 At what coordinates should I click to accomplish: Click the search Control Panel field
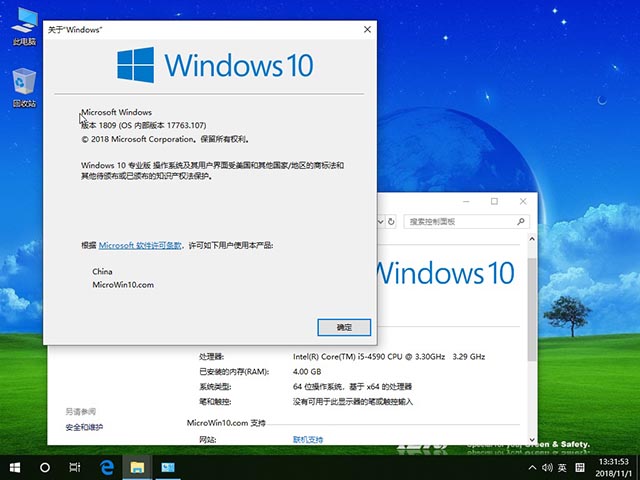tap(467, 222)
